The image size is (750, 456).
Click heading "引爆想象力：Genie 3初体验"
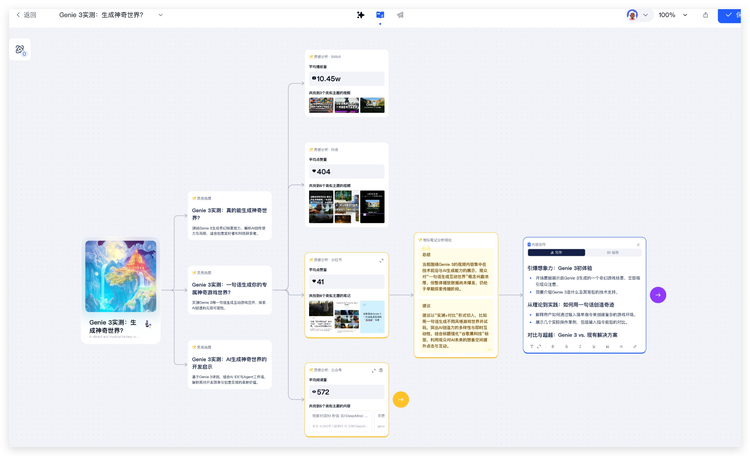point(560,268)
